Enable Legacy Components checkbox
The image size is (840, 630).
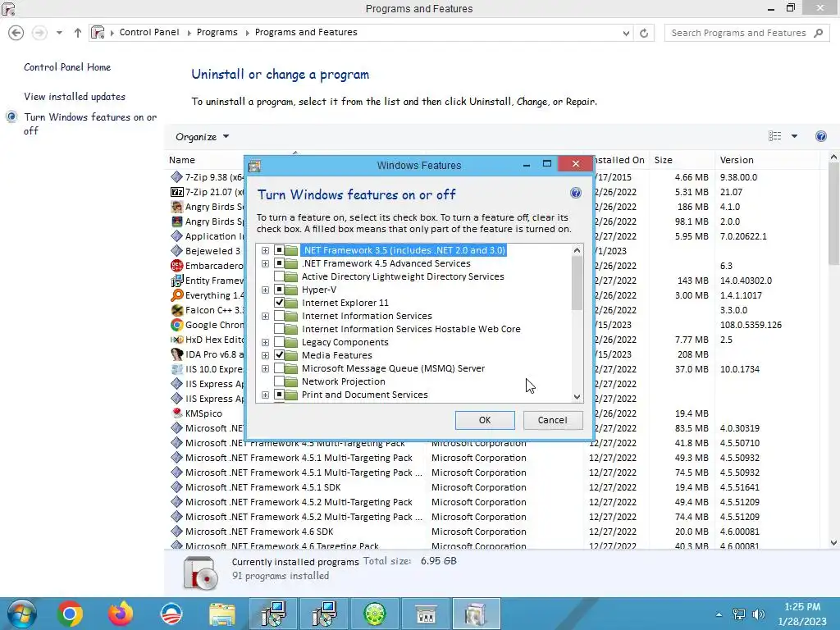(279, 342)
